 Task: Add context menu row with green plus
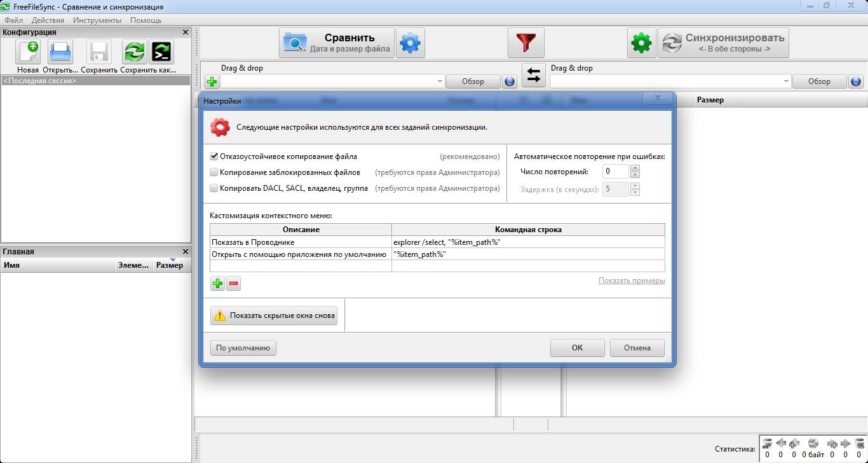pos(218,284)
